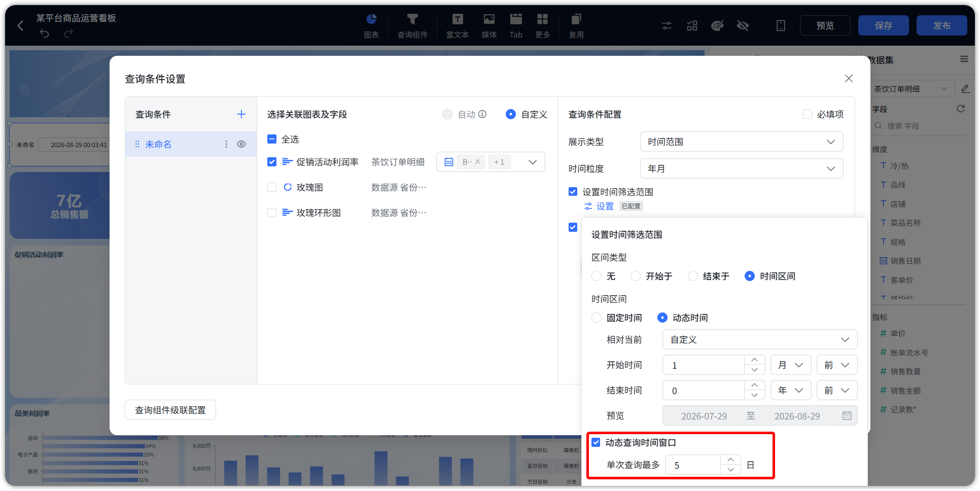Click the 预览 preview button
Image resolution: width=980 pixels, height=491 pixels.
[825, 25]
